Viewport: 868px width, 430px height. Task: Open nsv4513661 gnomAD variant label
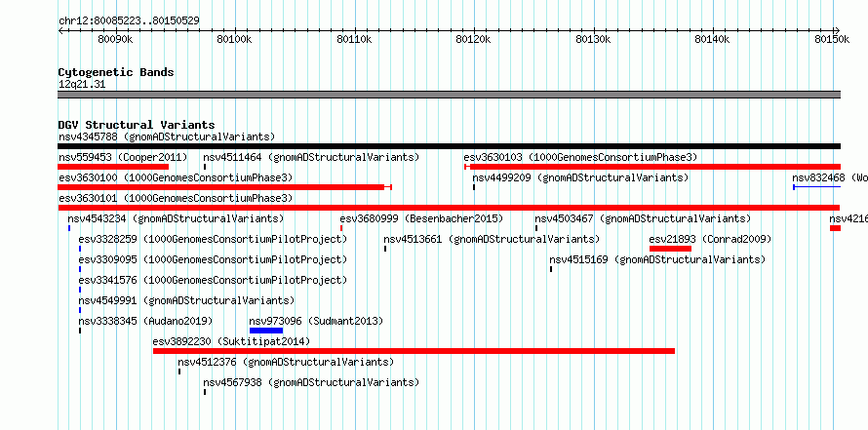(x=492, y=239)
